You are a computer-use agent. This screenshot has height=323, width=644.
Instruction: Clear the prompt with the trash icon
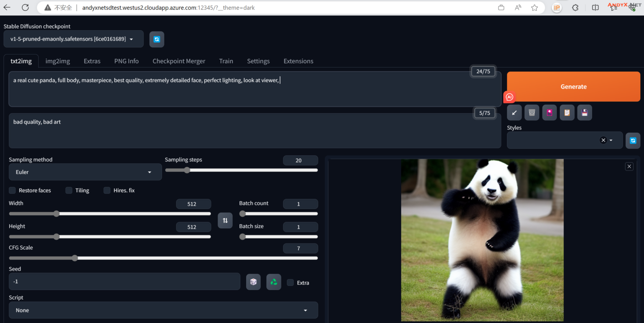(532, 113)
